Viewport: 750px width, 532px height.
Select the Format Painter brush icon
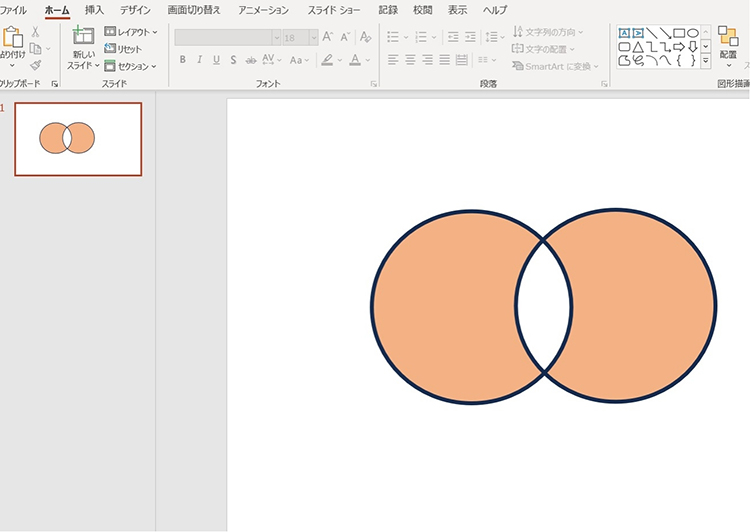(x=36, y=65)
